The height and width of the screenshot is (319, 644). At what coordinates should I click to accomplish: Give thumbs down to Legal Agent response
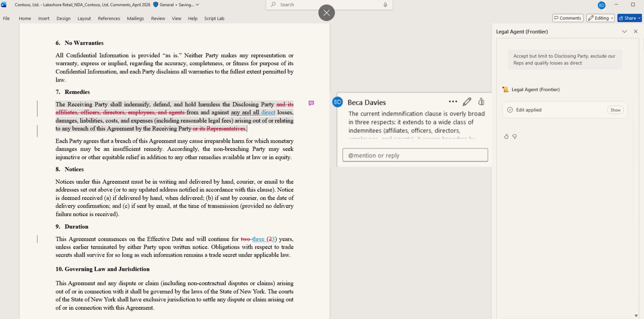point(515,136)
